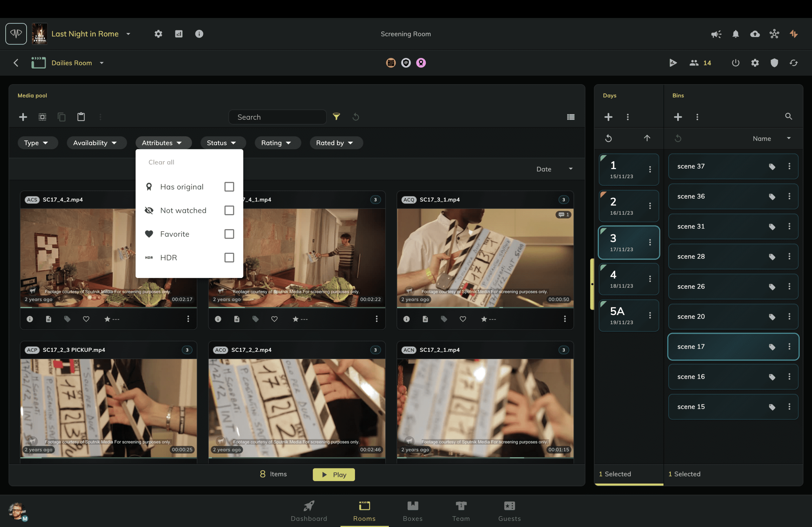The image size is (812, 527).
Task: Open the Rated by dropdown
Action: 336,143
